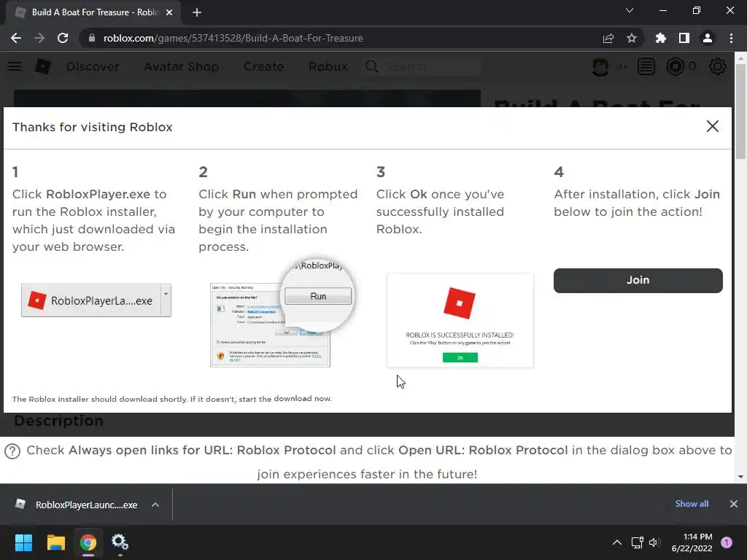Viewport: 747px width, 560px height.
Task: Open the Chrome extensions puzzle icon
Action: [x=661, y=38]
